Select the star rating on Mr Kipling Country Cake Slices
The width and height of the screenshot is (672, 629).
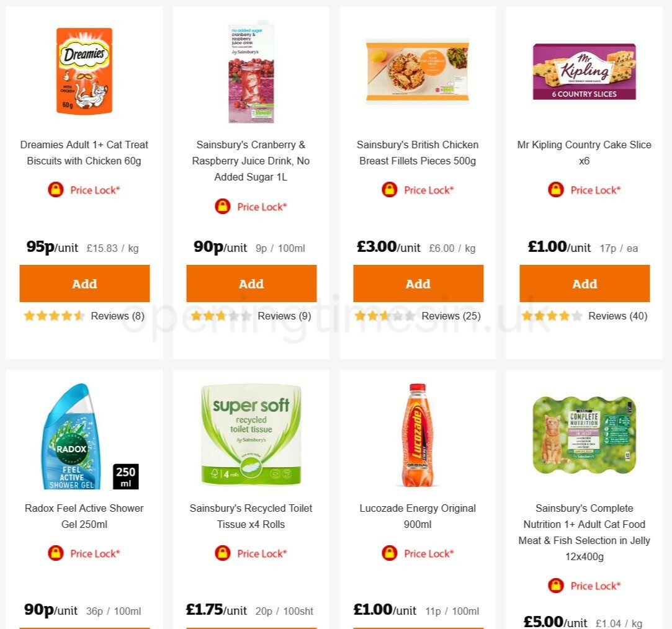(x=552, y=316)
